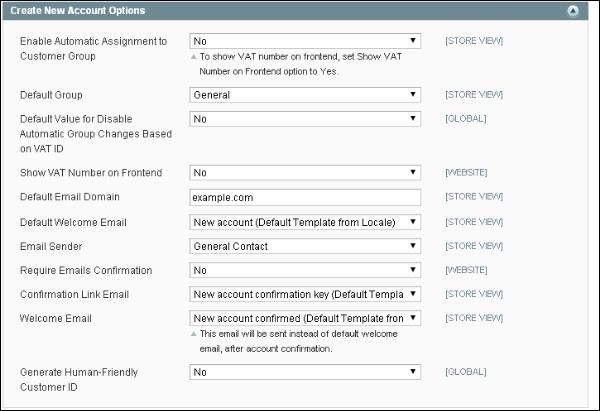The width and height of the screenshot is (600, 411).
Task: Click the Default Email Domain text field
Action: 305,197
